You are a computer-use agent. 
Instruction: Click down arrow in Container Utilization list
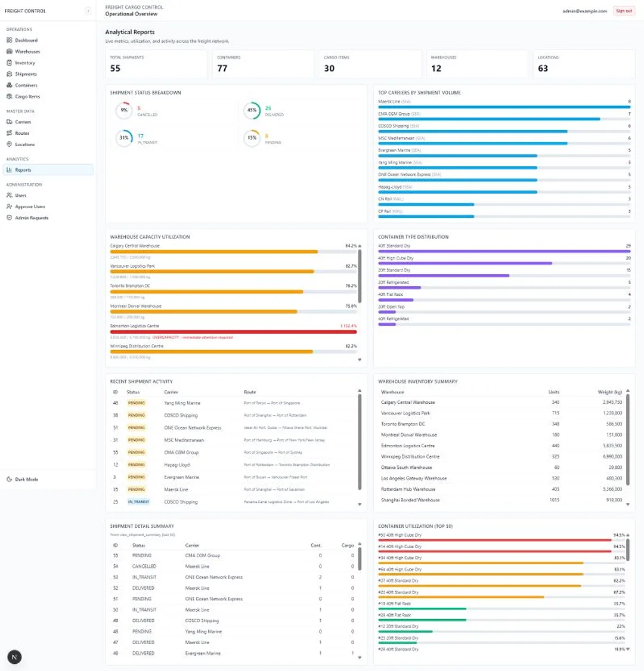[628, 649]
